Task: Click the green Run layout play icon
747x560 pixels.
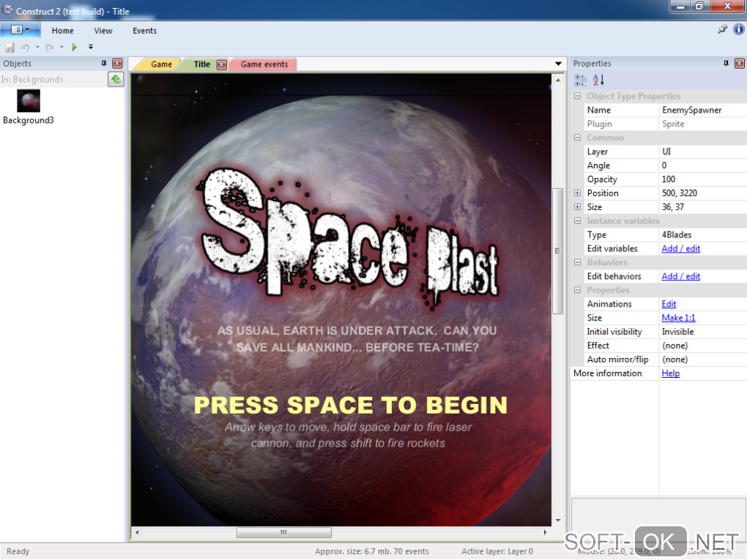Action: (74, 47)
